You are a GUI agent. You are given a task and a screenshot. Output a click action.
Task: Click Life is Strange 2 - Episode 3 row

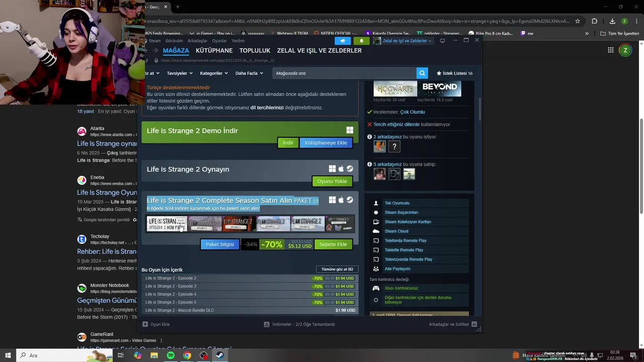pos(250,286)
